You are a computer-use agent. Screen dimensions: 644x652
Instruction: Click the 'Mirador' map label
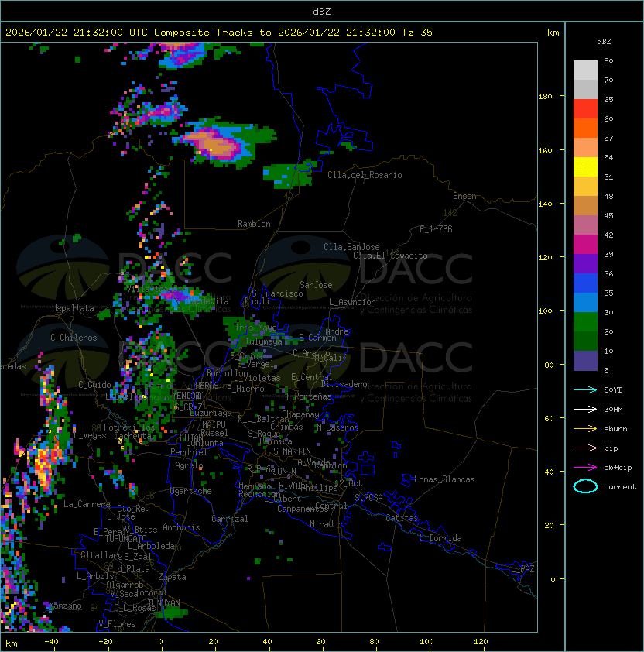(326, 524)
